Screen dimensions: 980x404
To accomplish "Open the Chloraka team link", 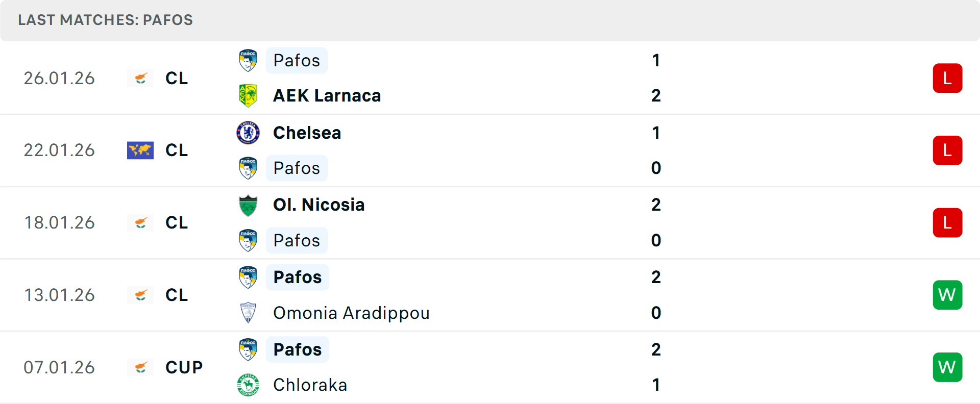I will pos(310,385).
